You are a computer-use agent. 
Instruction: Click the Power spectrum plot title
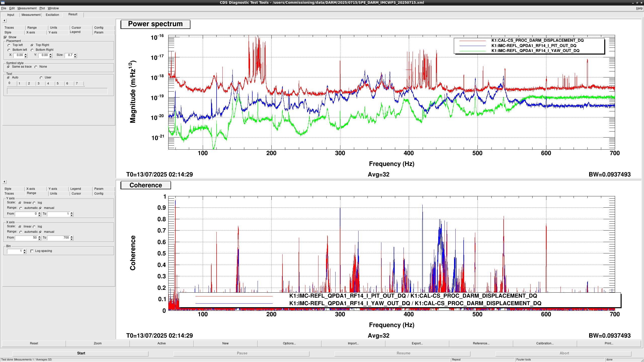155,24
